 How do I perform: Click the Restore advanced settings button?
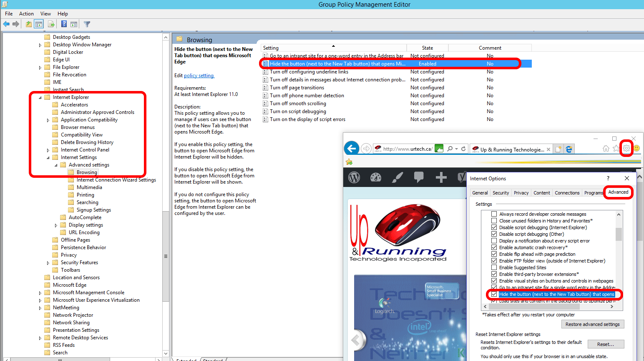tap(593, 324)
